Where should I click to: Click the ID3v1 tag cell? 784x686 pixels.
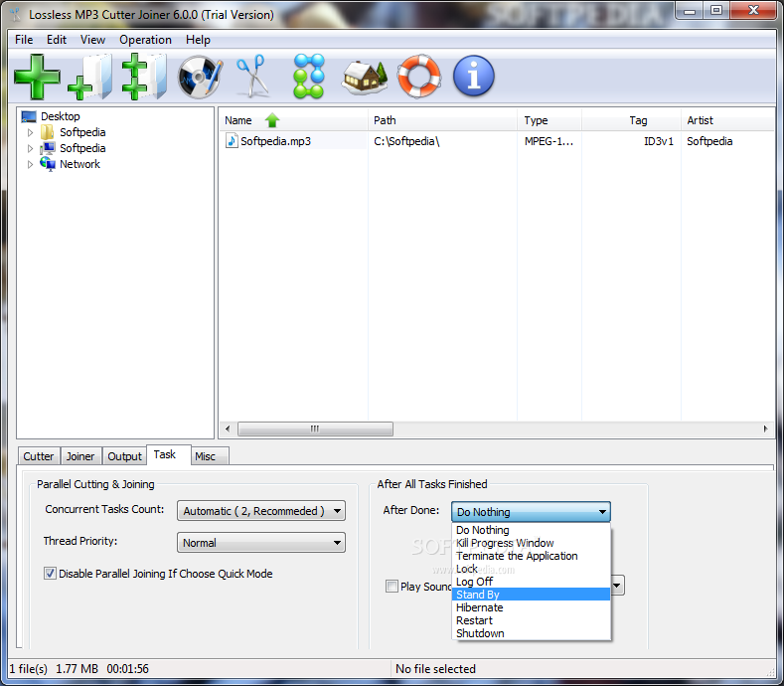[659, 141]
